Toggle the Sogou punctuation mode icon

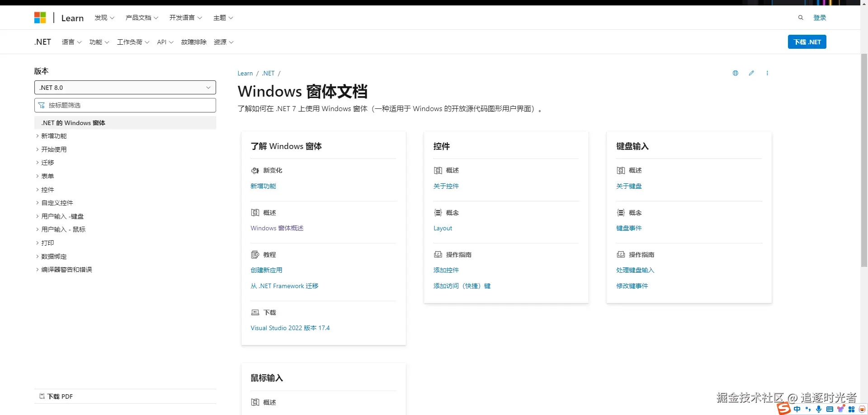click(x=808, y=409)
